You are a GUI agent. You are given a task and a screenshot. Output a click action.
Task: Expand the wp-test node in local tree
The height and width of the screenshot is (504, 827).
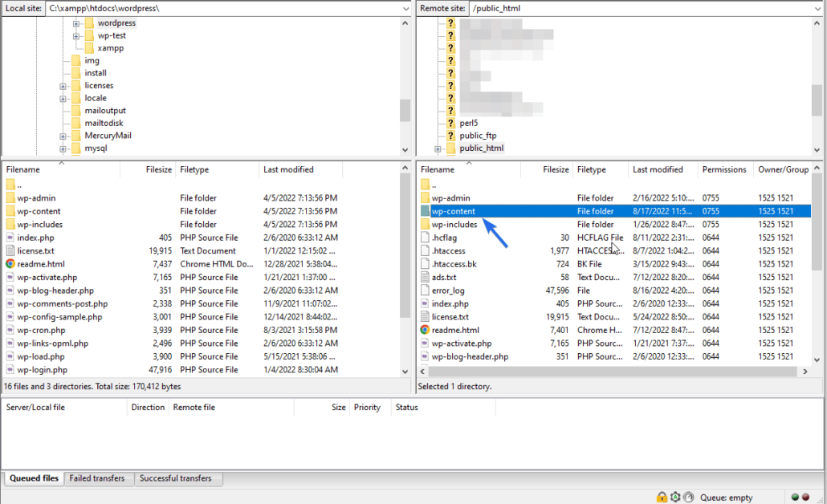(76, 36)
